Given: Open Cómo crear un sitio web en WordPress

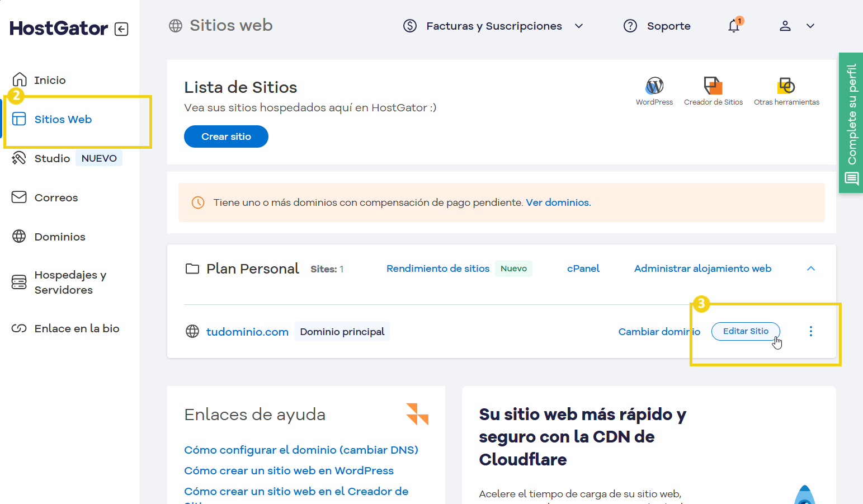Looking at the screenshot, I should coord(289,470).
